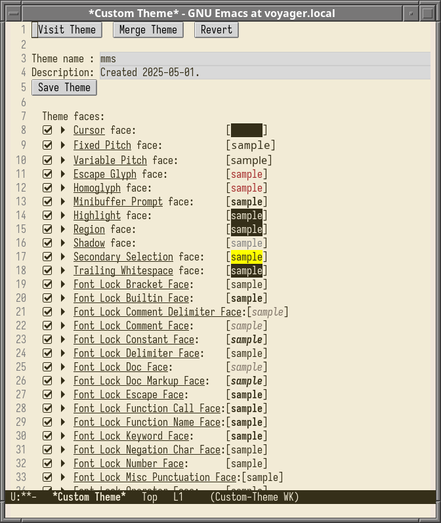The height and width of the screenshot is (523, 441).
Task: Click the Trailing Whitespace dark sample
Action: (x=247, y=271)
